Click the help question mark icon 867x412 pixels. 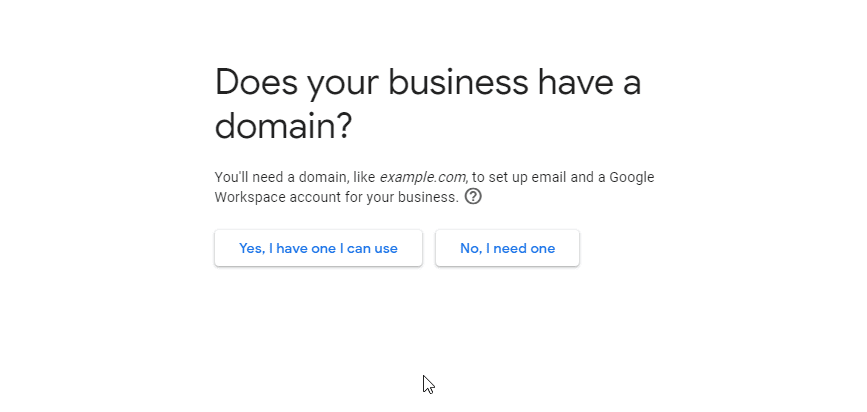474,197
